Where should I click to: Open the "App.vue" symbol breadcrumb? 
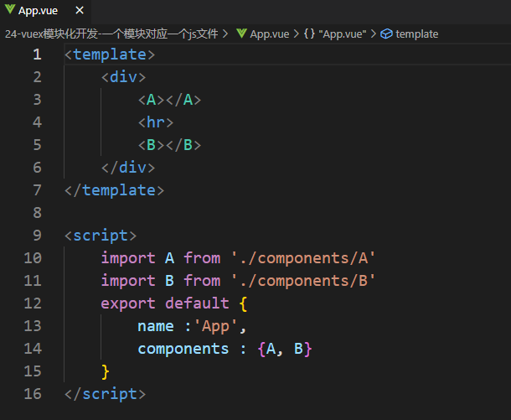coord(342,34)
